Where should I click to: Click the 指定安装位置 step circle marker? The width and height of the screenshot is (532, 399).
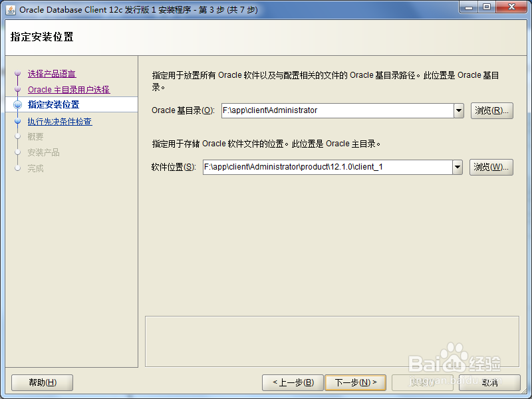pyautogui.click(x=18, y=105)
